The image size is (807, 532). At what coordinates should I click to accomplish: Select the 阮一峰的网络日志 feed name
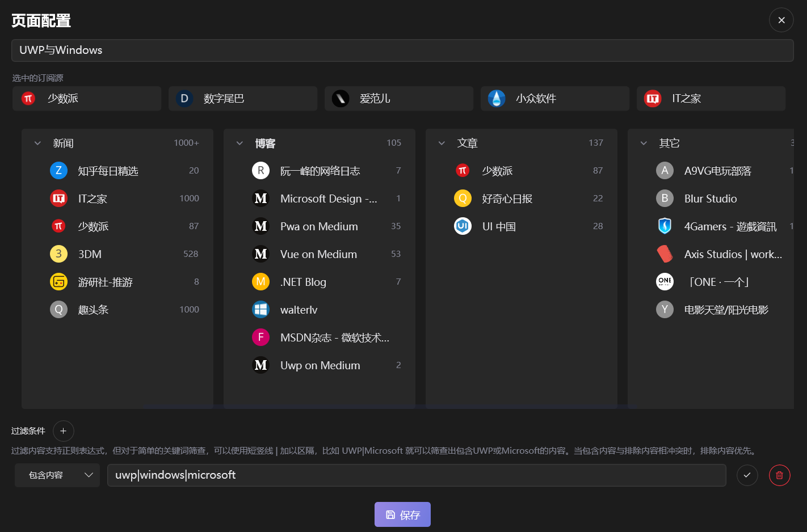pos(320,171)
